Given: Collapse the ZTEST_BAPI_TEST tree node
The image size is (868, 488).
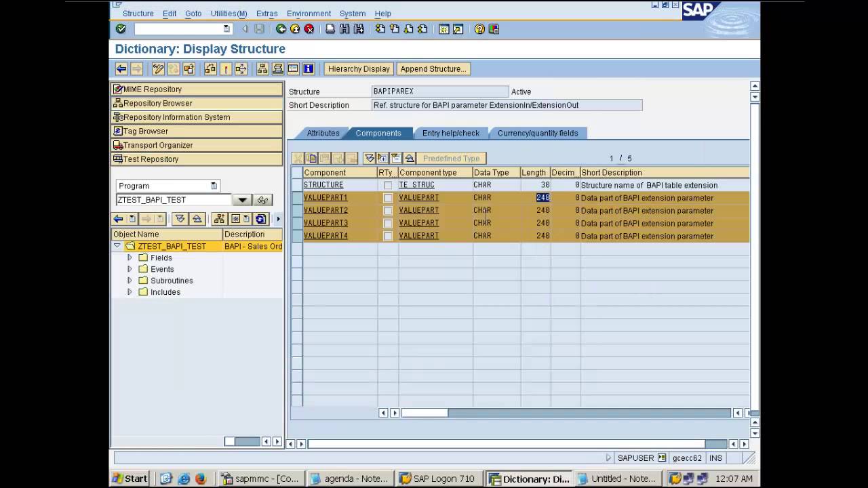Looking at the screenshot, I should coord(118,246).
